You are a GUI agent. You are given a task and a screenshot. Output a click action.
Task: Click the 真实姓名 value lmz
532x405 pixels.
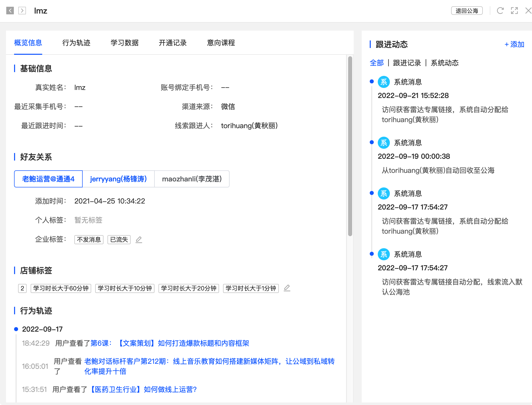(80, 87)
